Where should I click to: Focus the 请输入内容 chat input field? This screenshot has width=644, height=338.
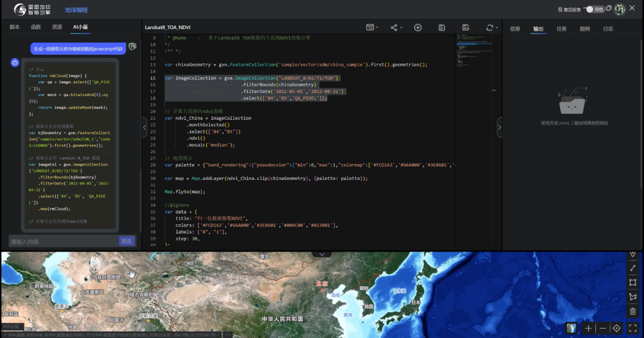pyautogui.click(x=63, y=241)
